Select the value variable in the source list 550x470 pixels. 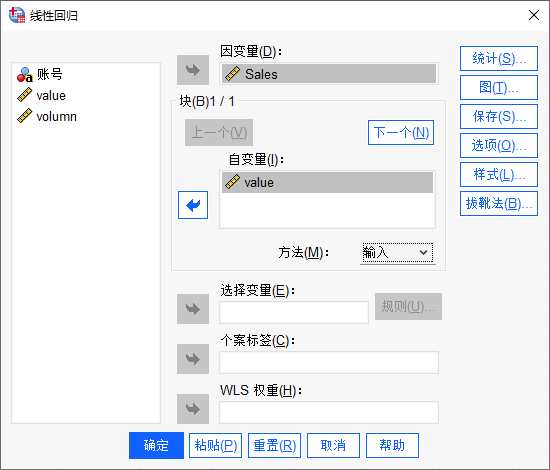tap(41, 95)
